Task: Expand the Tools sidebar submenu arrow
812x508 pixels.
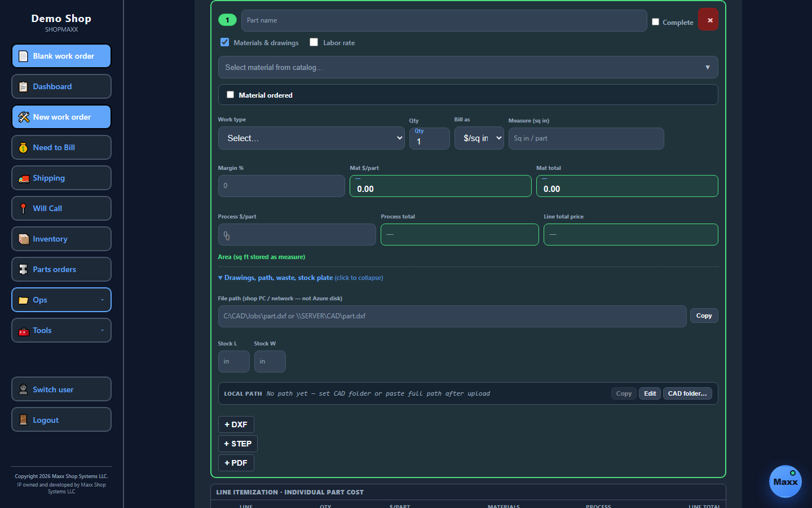Action: coord(102,330)
